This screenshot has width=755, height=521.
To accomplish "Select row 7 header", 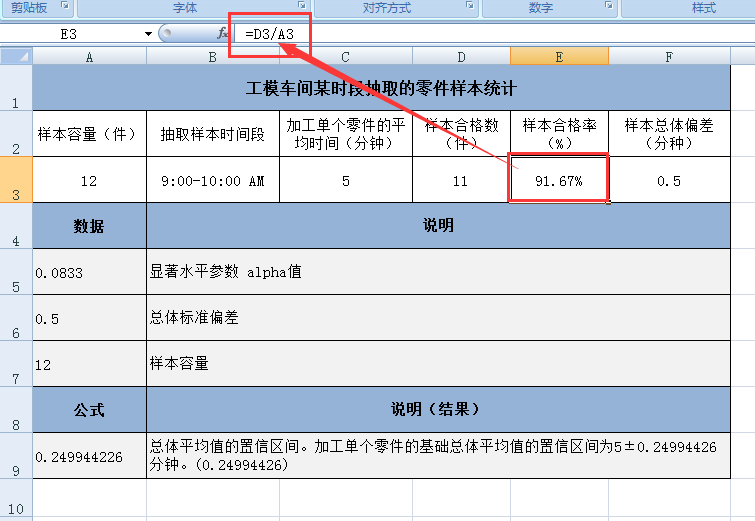I will 16,364.
